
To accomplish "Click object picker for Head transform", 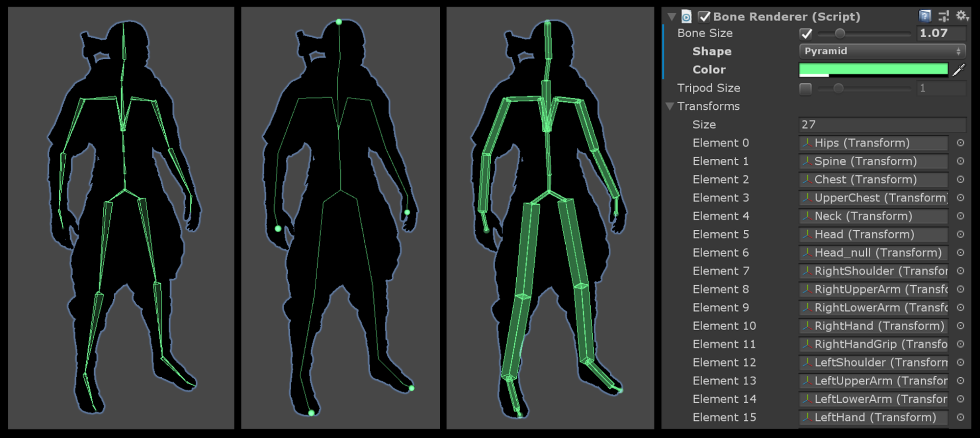I will coord(960,235).
